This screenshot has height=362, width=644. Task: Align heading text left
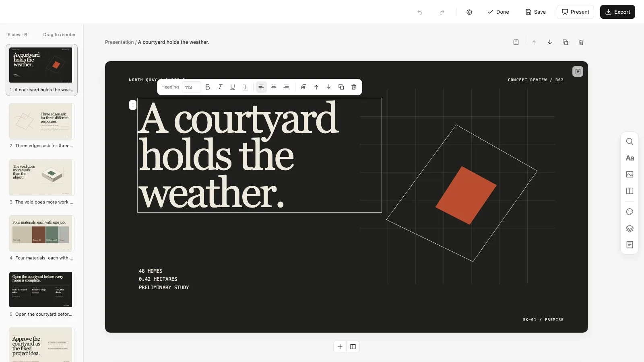261,87
